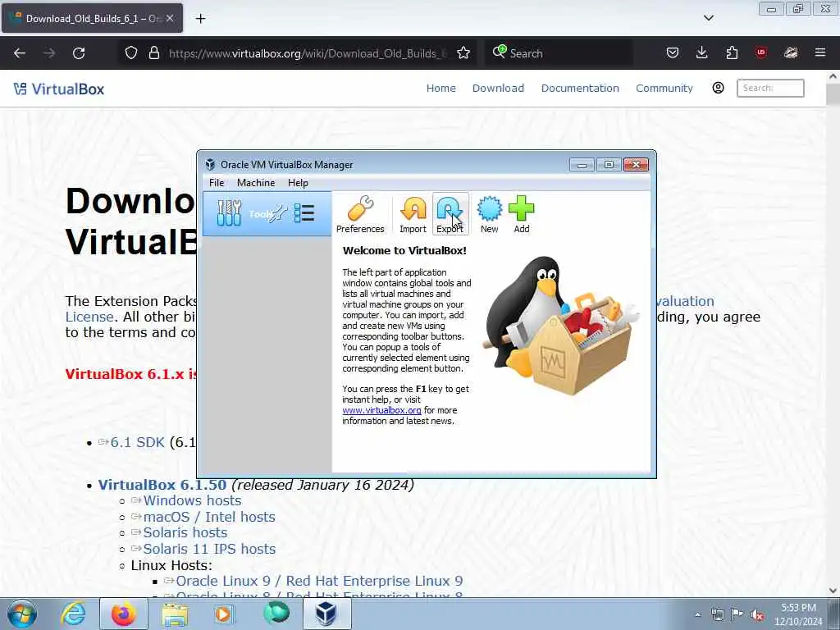
Task: Click the Firefox Search box
Action: click(559, 53)
